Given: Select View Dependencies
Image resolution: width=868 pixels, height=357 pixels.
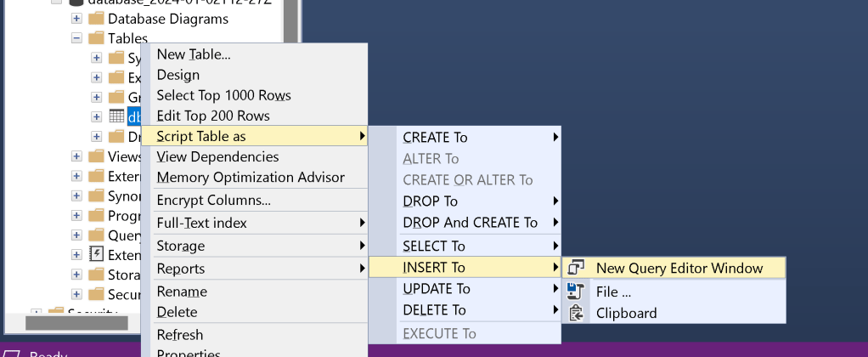Looking at the screenshot, I should (x=254, y=157).
